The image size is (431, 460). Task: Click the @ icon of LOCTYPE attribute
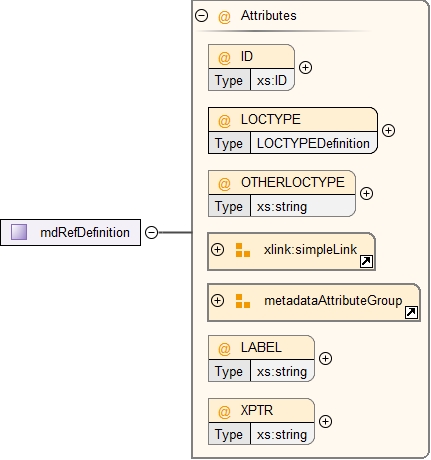224,120
